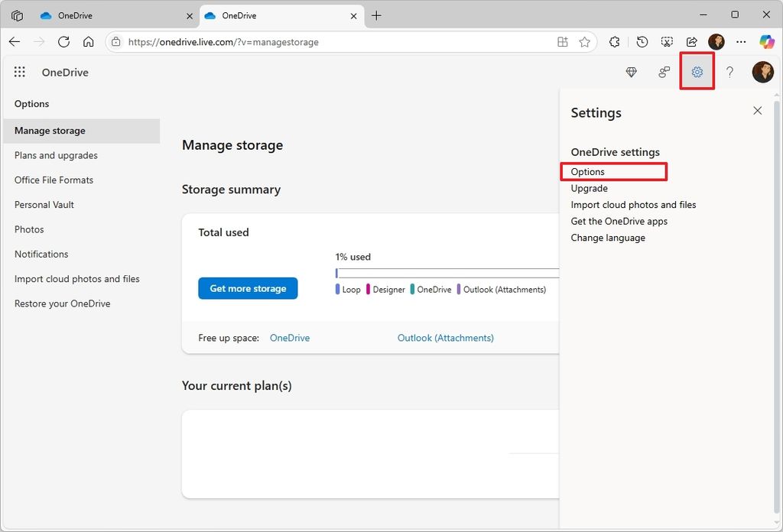Image resolution: width=783 pixels, height=532 pixels.
Task: Open the app launcher grid icon
Action: (x=19, y=72)
